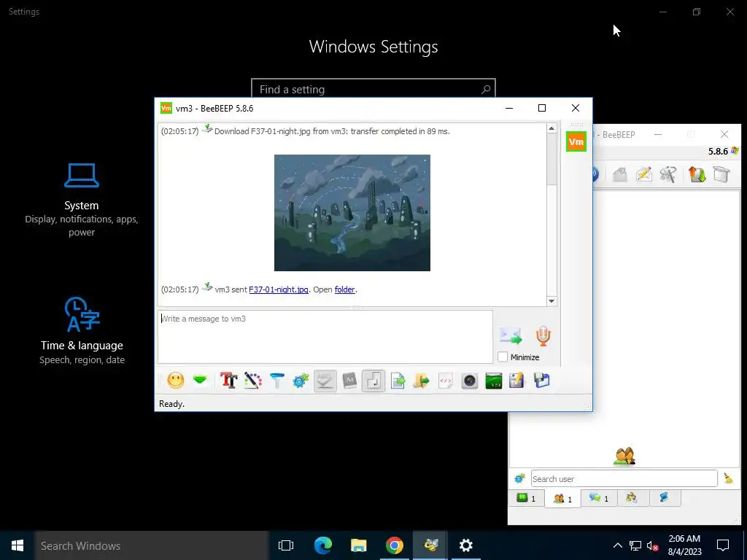747x560 pixels.
Task: Show hidden system tray icons
Action: pos(617,545)
